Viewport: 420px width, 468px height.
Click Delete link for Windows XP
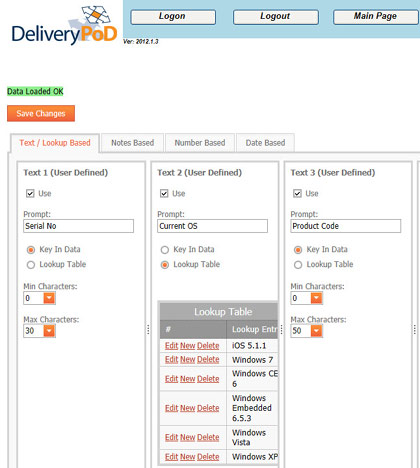pyautogui.click(x=208, y=457)
